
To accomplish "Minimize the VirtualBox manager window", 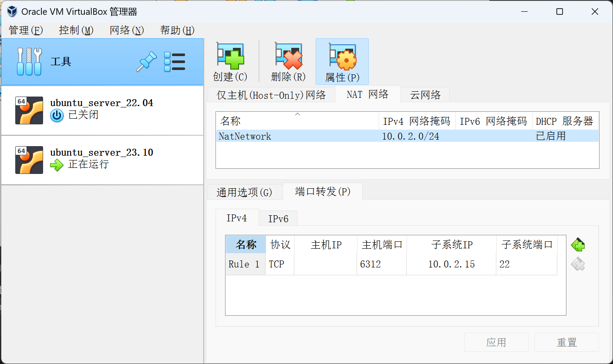I will tap(525, 12).
